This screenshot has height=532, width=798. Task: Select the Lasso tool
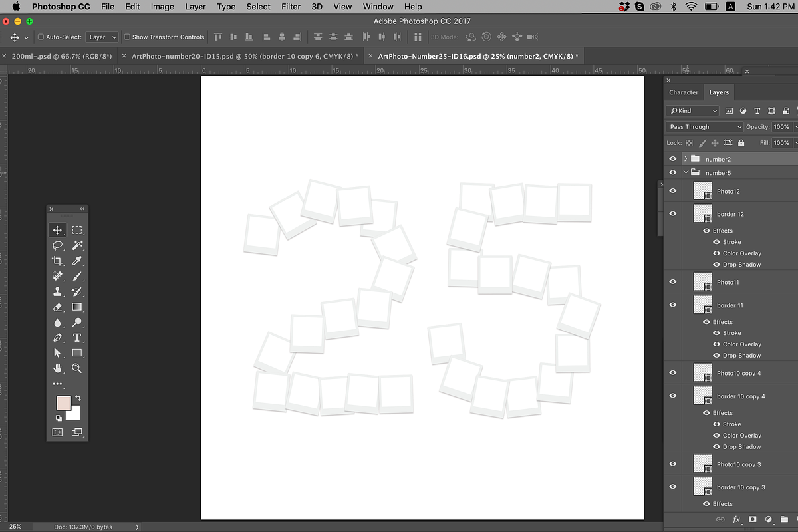pos(57,245)
